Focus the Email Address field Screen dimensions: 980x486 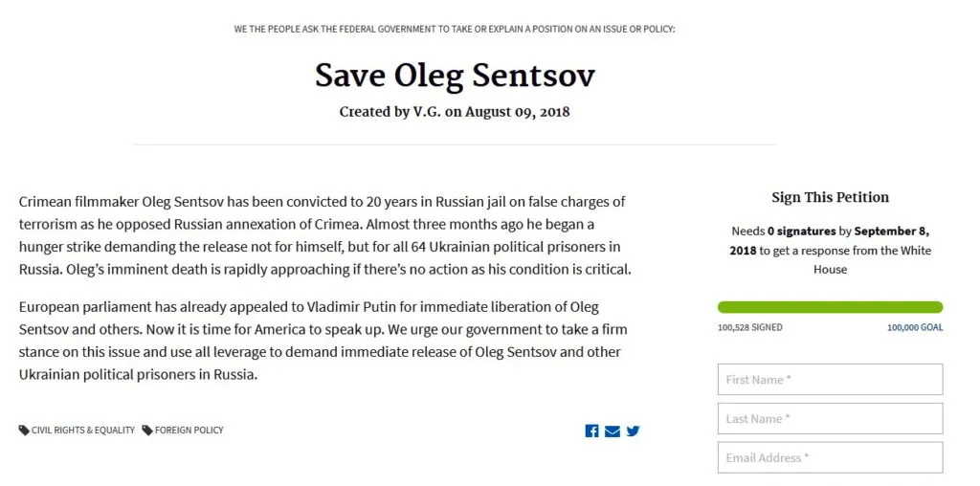tap(830, 457)
